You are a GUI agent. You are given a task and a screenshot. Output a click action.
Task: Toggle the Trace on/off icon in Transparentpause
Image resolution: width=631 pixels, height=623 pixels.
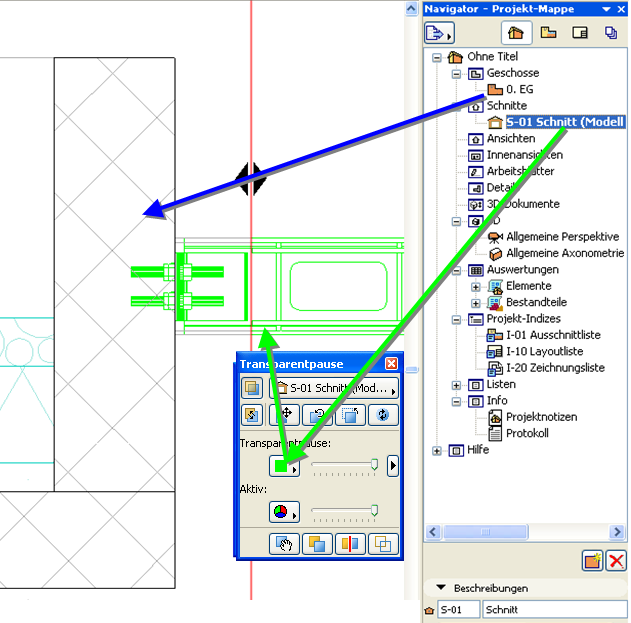pos(252,388)
